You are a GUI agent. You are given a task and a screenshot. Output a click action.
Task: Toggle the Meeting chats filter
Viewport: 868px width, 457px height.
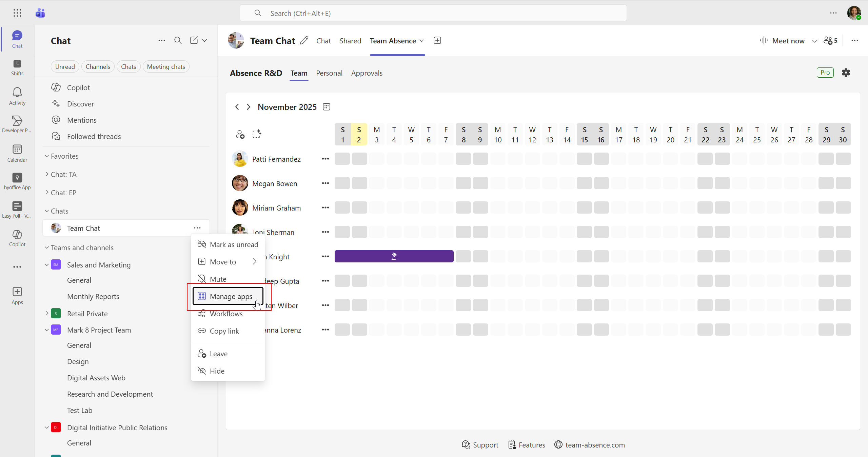(x=166, y=66)
